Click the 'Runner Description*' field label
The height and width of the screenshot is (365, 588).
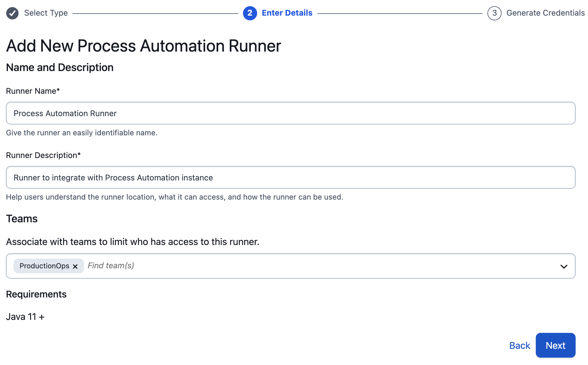click(x=43, y=155)
